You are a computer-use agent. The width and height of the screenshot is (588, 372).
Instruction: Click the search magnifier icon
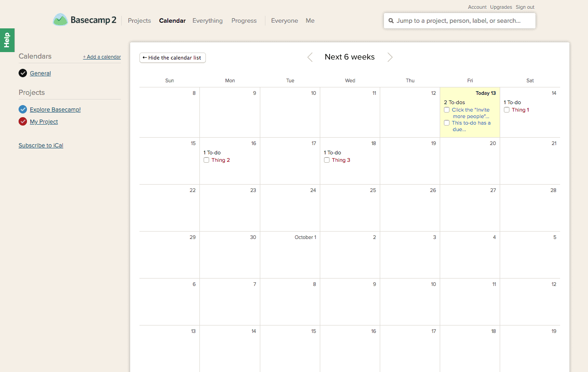point(391,21)
